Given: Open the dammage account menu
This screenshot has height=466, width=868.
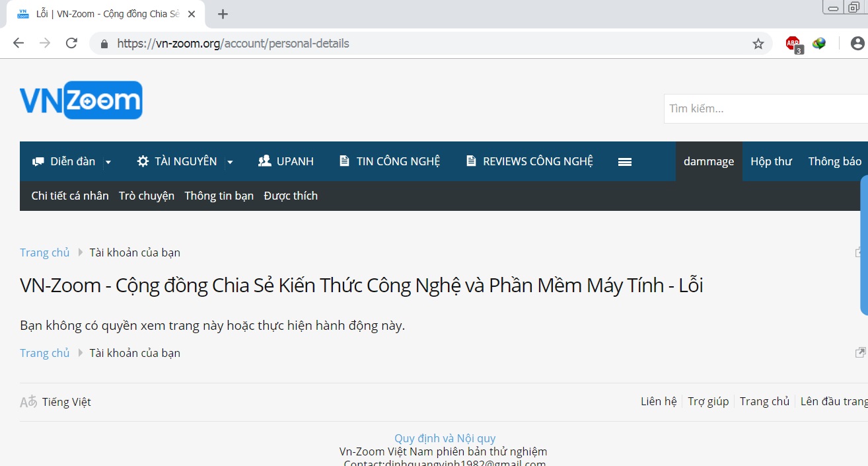Looking at the screenshot, I should (x=709, y=161).
